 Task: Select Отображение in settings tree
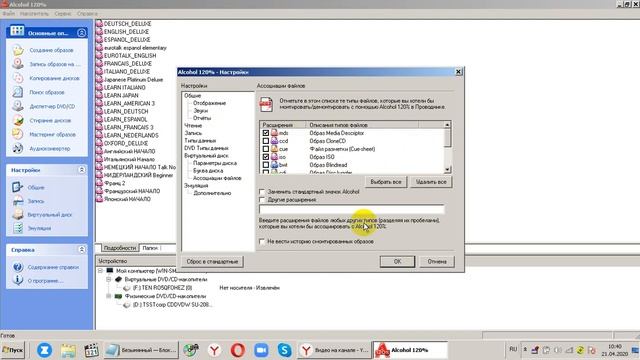209,103
